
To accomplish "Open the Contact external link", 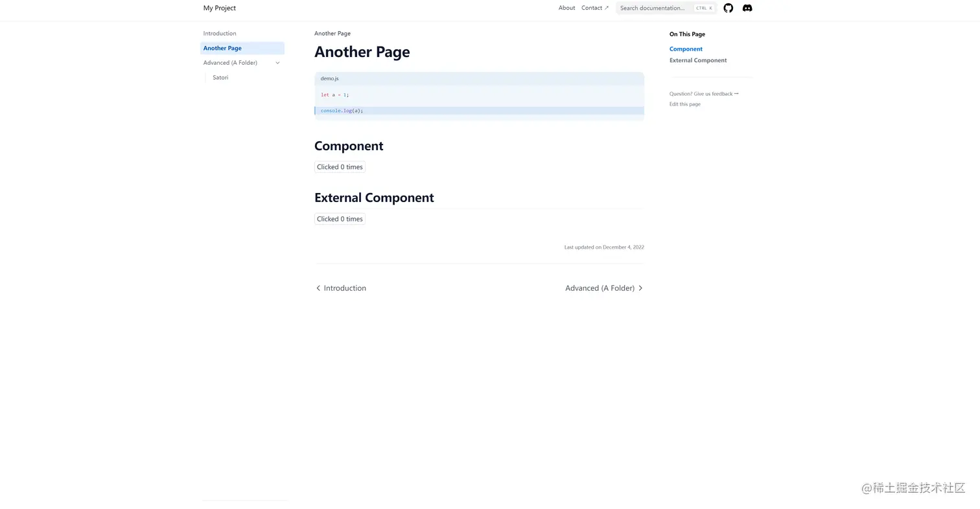I will tap(595, 8).
